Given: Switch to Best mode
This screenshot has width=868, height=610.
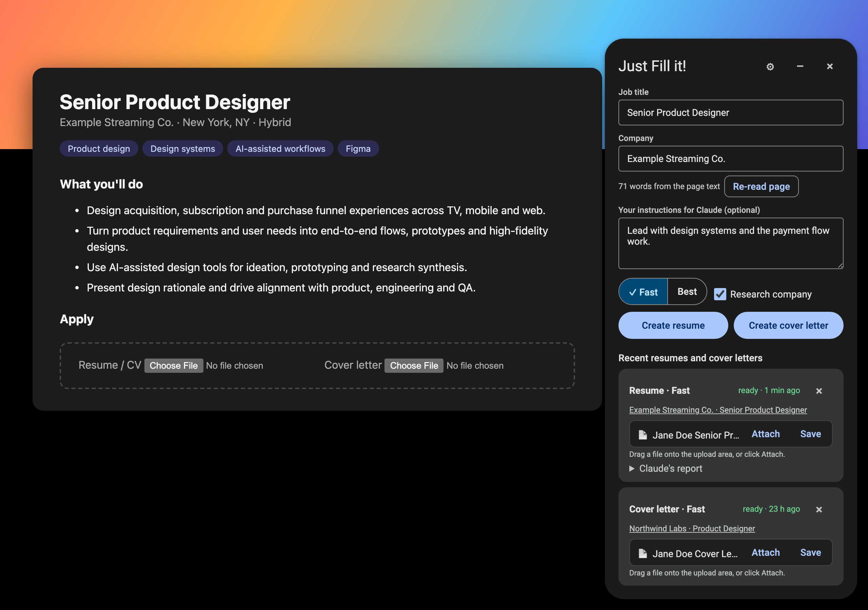Looking at the screenshot, I should pyautogui.click(x=687, y=292).
